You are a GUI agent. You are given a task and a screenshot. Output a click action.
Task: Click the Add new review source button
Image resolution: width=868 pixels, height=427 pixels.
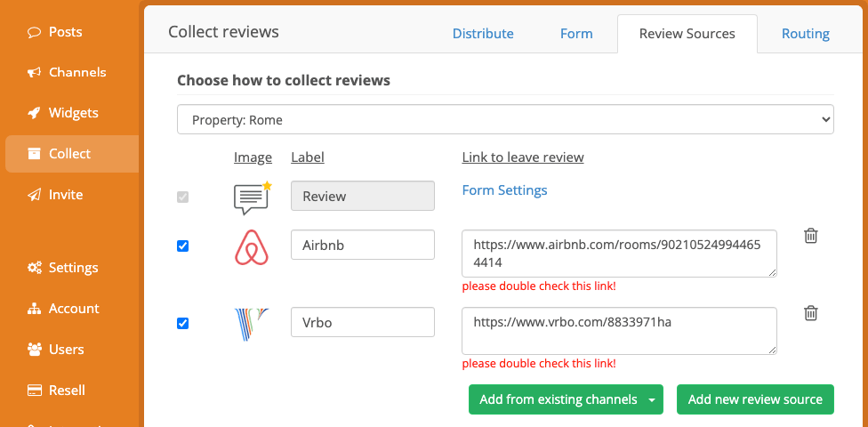(755, 399)
